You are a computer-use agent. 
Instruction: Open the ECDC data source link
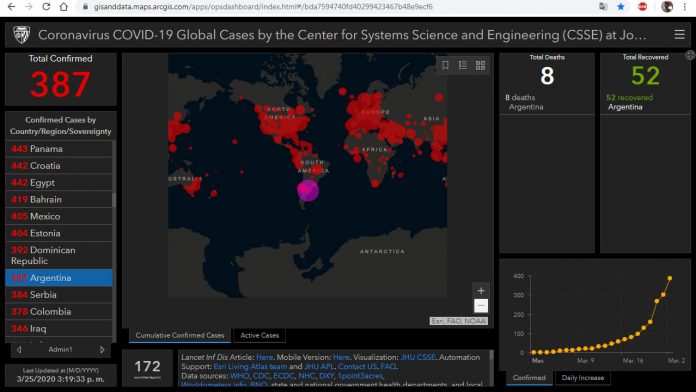(x=284, y=376)
